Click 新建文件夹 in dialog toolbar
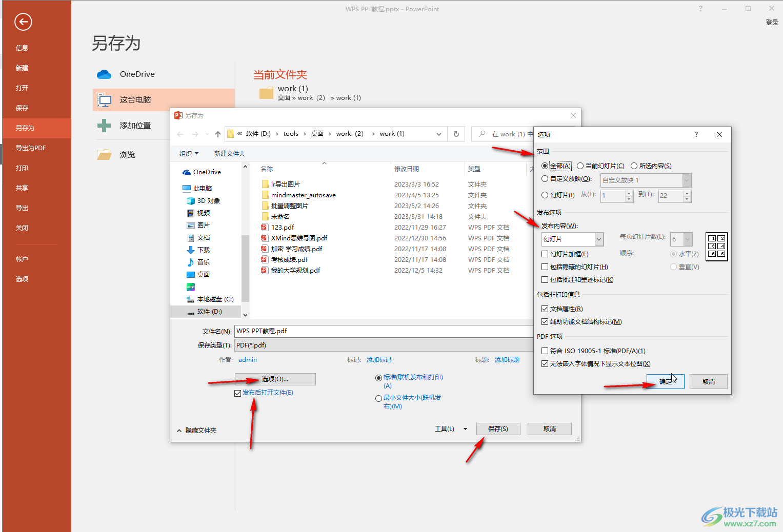783x532 pixels. pyautogui.click(x=229, y=154)
